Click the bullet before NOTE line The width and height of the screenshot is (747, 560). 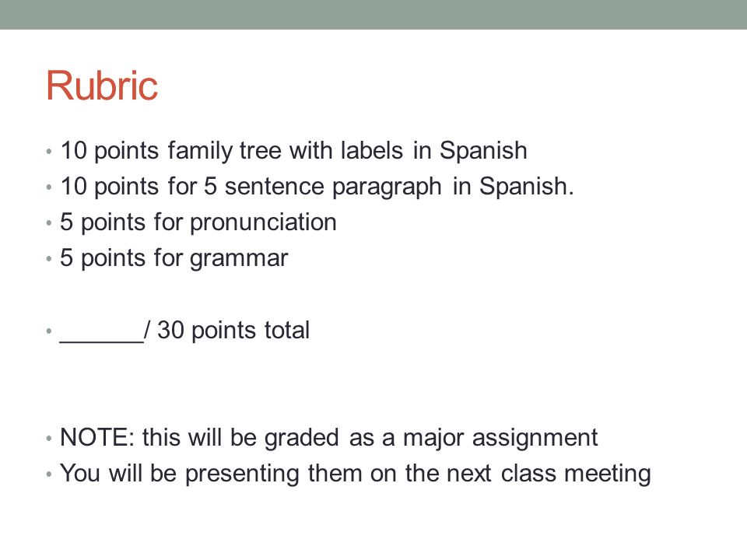coord(48,438)
